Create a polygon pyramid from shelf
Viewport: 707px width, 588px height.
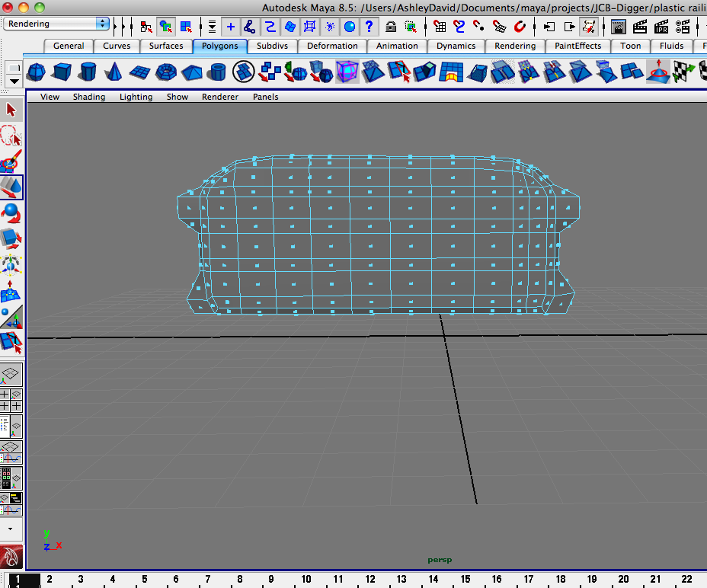(192, 72)
